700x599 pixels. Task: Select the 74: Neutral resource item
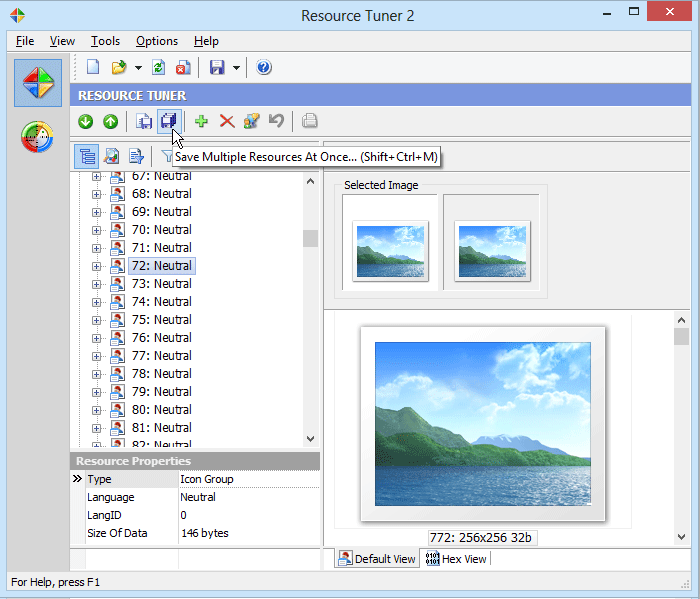point(161,302)
